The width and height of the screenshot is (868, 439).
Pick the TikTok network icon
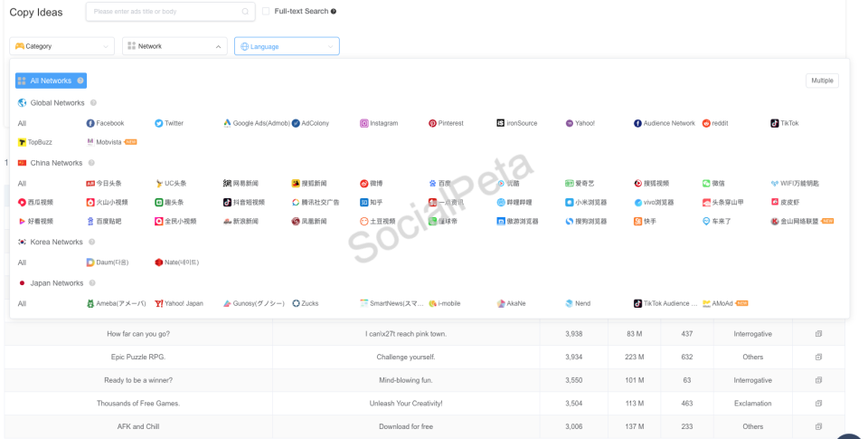point(775,123)
